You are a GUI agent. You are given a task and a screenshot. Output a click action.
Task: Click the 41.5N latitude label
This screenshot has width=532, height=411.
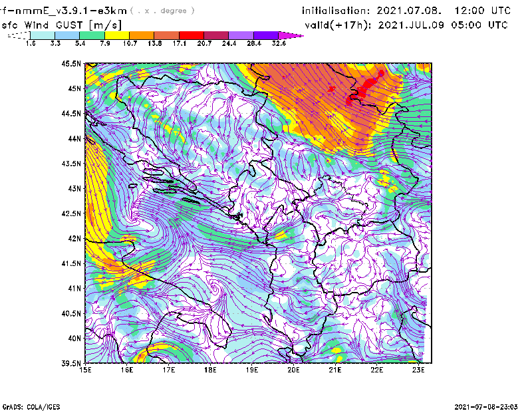71,263
